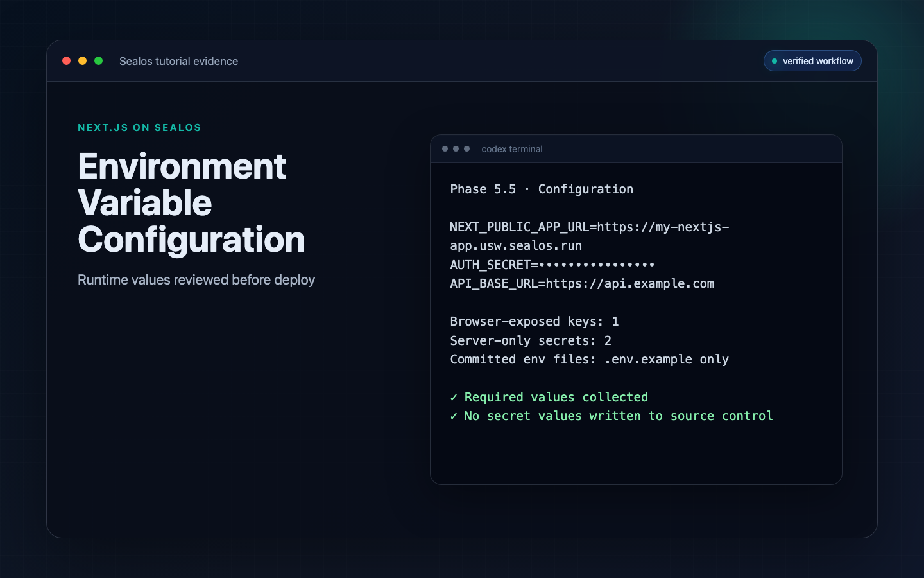Screen dimensions: 924x578
Task: Click the 'Environment Variable Configuration' heading
Action: [x=191, y=203]
